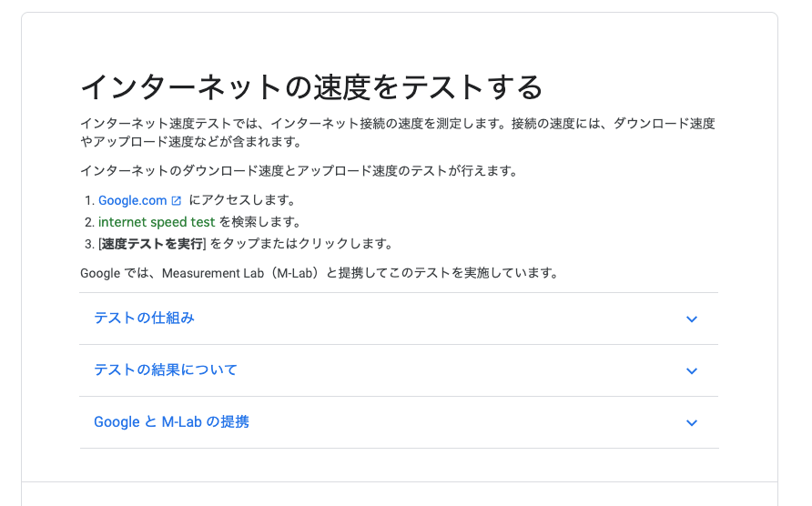Click the list number 1 before Google.com
Viewport: 812px width, 506px height.
pos(88,200)
